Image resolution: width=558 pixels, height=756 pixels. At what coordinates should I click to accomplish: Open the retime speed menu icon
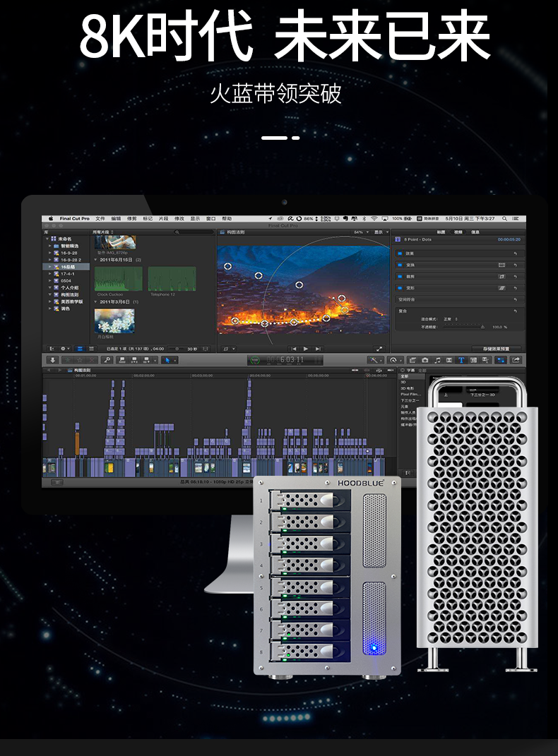[x=393, y=360]
